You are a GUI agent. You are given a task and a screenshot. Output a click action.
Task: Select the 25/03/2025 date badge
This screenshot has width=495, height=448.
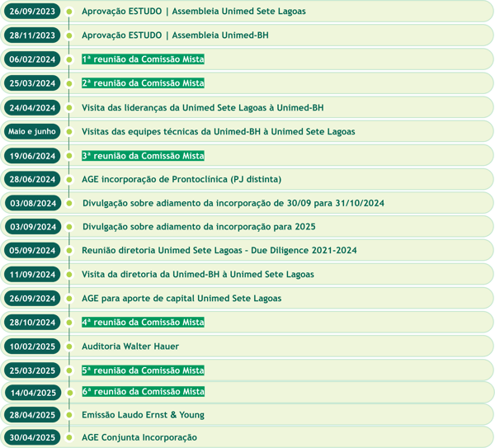click(32, 370)
